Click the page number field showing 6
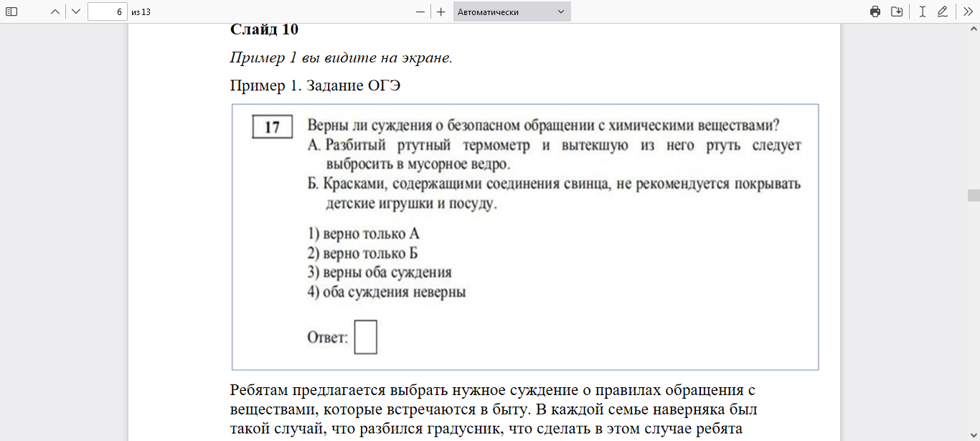This screenshot has height=441, width=980. pyautogui.click(x=108, y=11)
